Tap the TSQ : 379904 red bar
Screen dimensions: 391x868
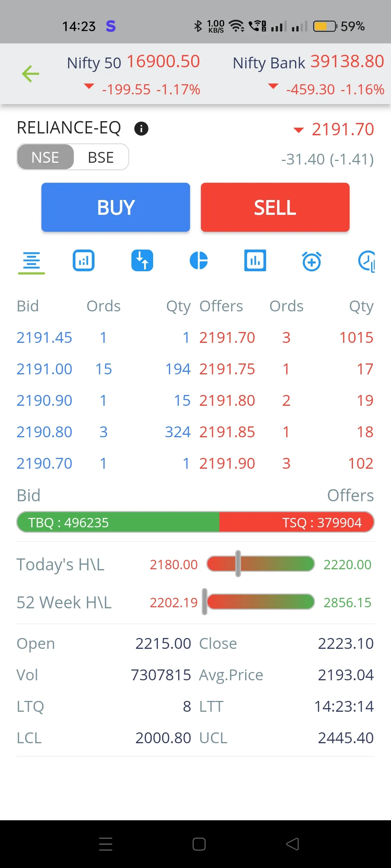297,522
